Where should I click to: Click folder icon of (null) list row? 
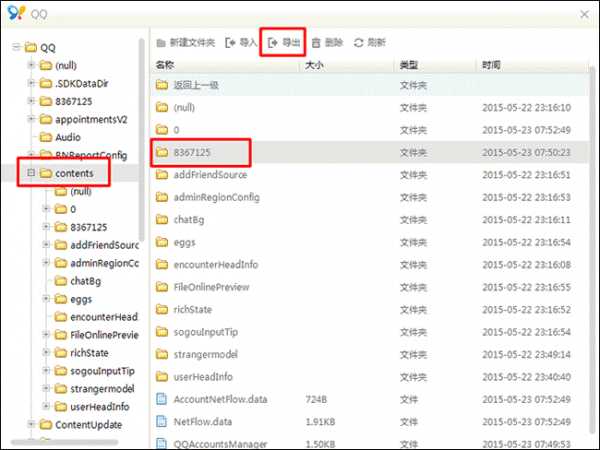pos(162,107)
